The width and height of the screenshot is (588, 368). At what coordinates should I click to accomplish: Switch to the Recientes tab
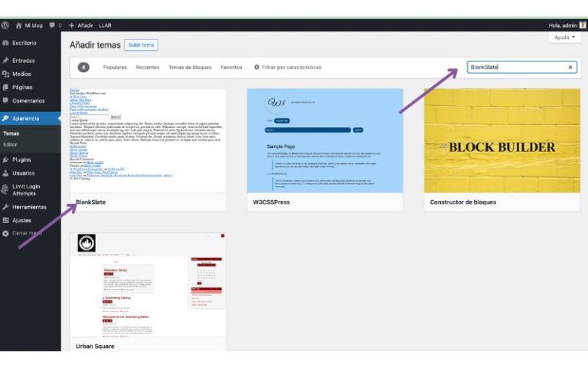coord(147,67)
